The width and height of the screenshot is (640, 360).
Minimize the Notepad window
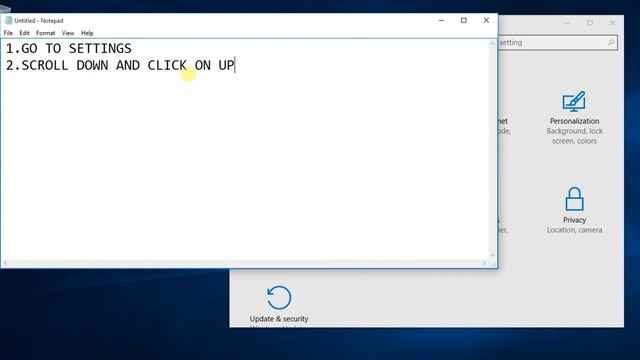tap(441, 20)
